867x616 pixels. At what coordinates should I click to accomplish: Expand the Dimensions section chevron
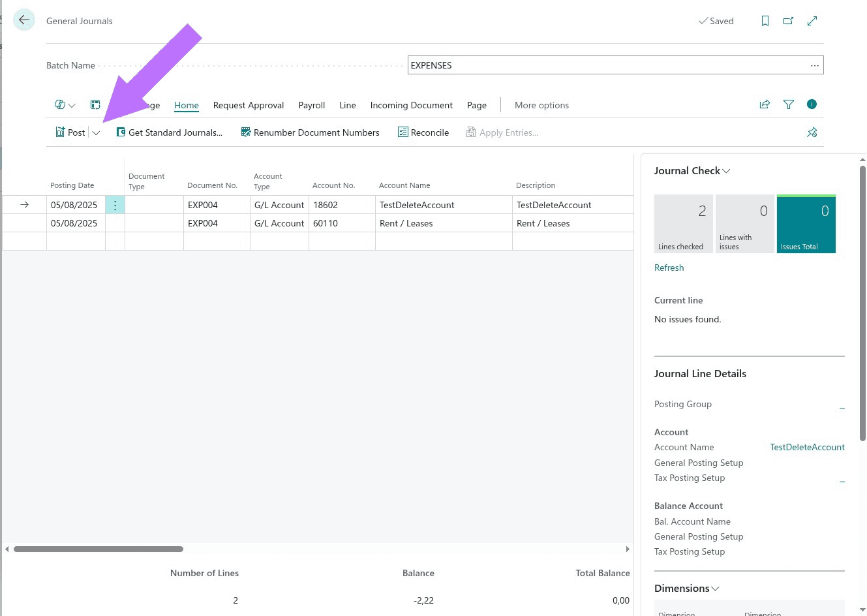click(x=715, y=588)
